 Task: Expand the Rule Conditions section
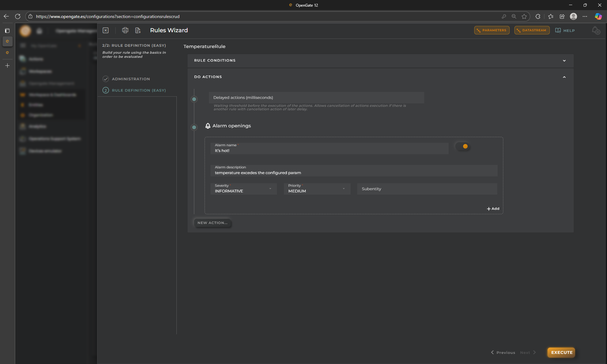[564, 61]
